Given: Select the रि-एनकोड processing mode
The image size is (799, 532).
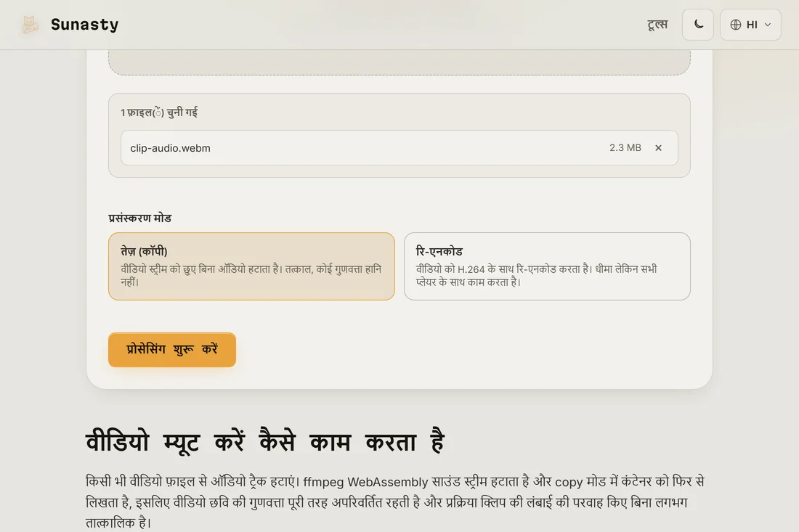Looking at the screenshot, I should click(x=547, y=266).
